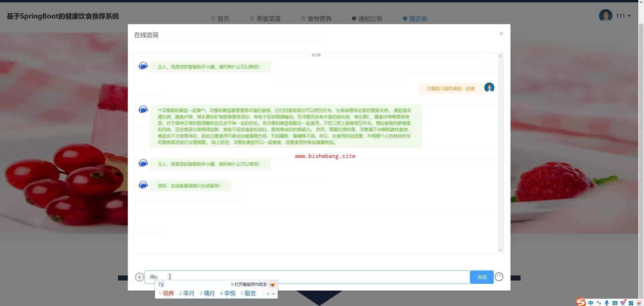This screenshot has height=306, width=644.
Task: Click the robot avatar beside the first greeting
Action: pos(143,66)
